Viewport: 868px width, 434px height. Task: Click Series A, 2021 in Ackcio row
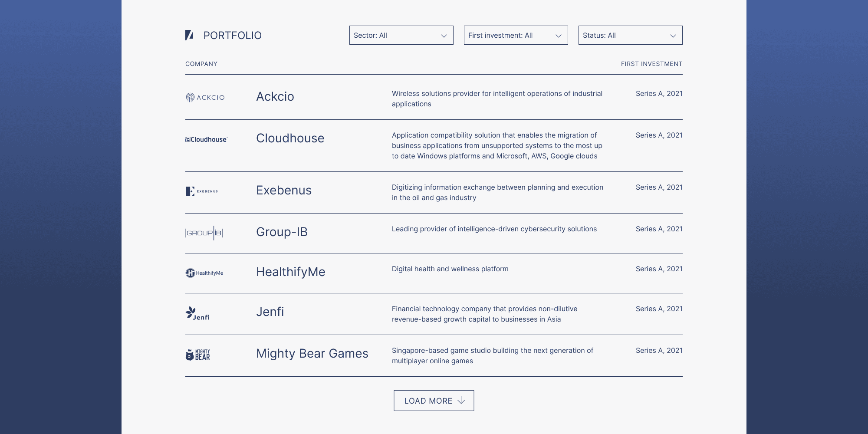(659, 93)
